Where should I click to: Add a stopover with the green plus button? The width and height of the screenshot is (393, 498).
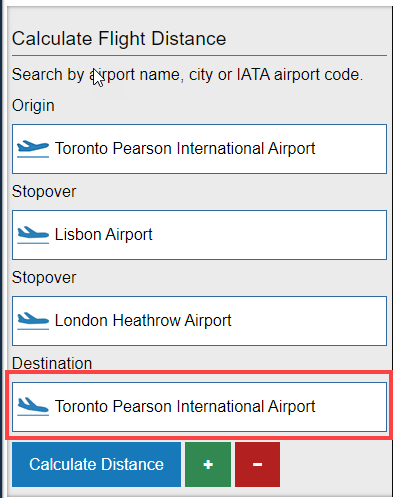point(208,464)
